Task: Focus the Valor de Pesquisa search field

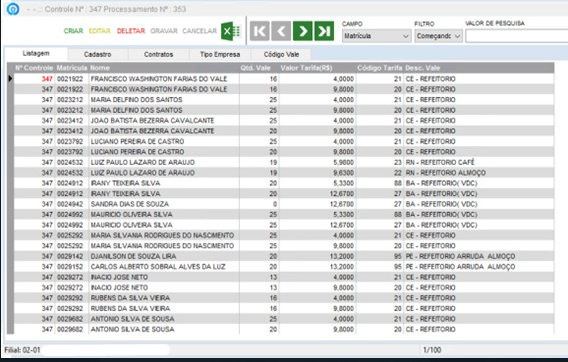Action: 517,36
